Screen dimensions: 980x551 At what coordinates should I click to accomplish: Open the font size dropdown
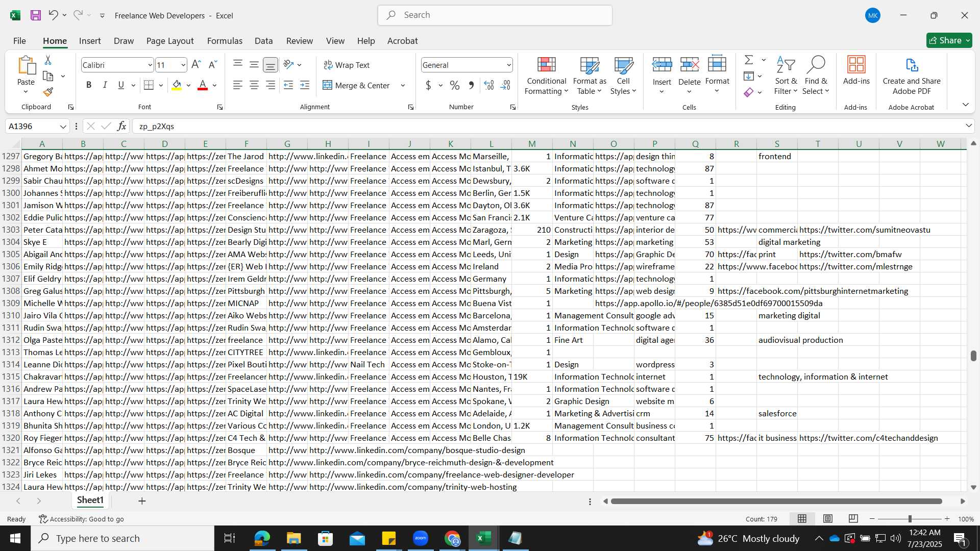pyautogui.click(x=183, y=65)
